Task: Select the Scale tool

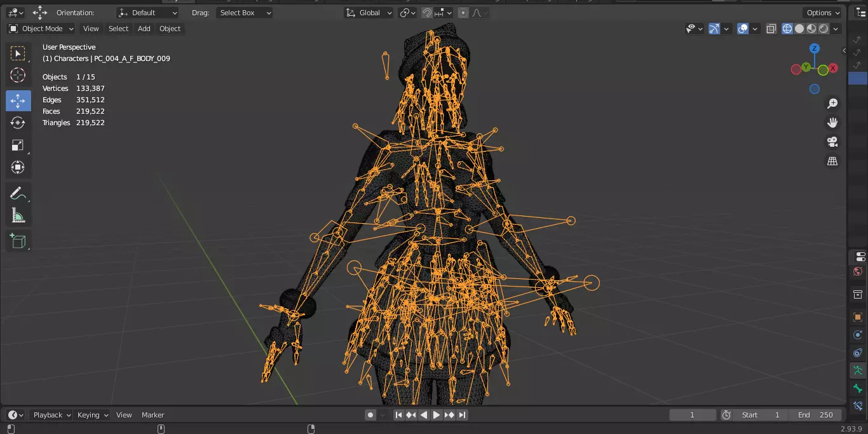Action: click(x=18, y=145)
